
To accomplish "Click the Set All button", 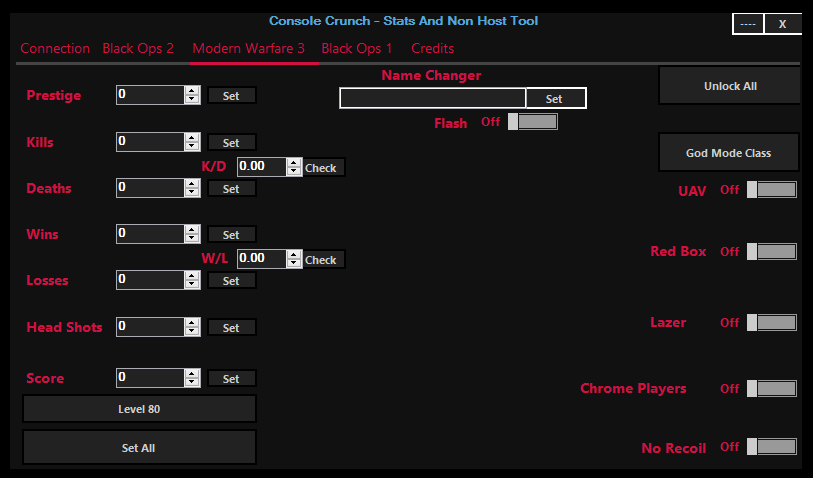I will click(139, 447).
